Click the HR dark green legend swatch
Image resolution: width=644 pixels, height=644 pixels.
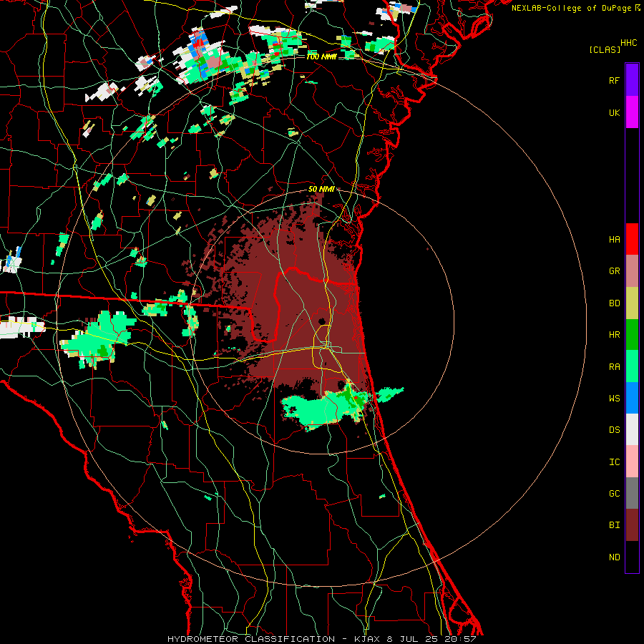coord(632,335)
